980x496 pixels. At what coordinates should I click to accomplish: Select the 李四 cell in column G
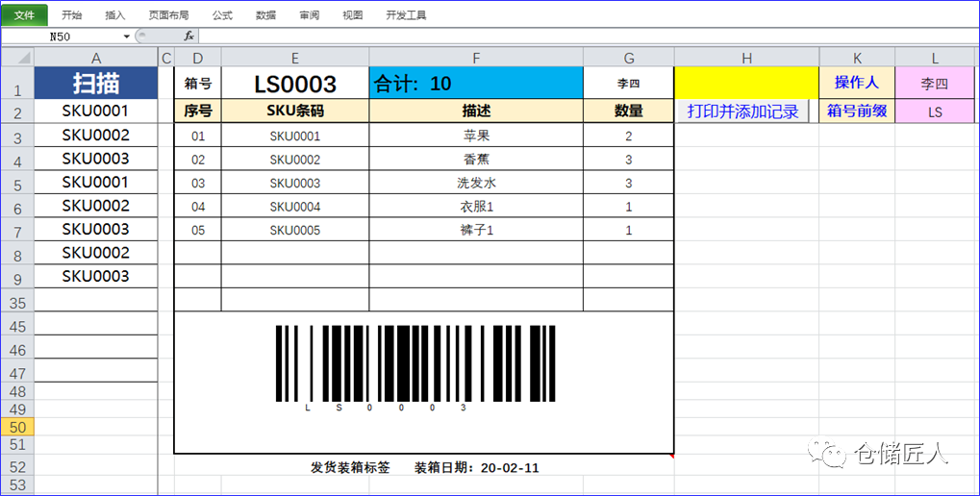(x=629, y=83)
